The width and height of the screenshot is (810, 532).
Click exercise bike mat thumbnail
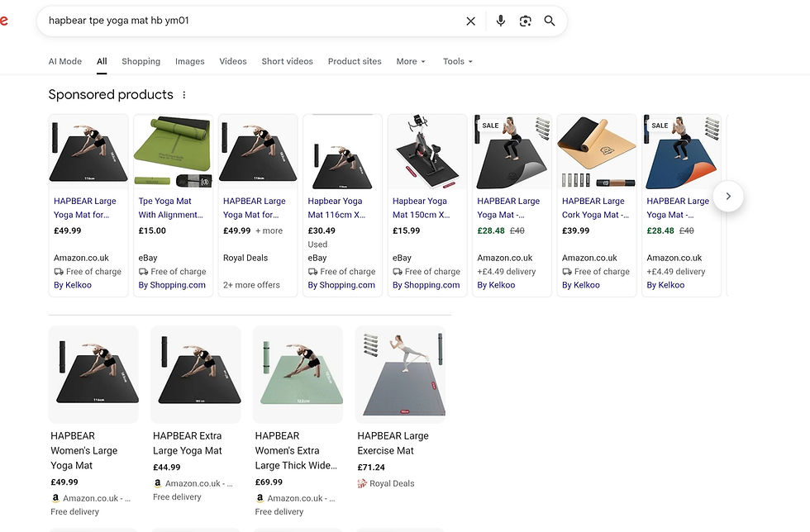pyautogui.click(x=427, y=152)
